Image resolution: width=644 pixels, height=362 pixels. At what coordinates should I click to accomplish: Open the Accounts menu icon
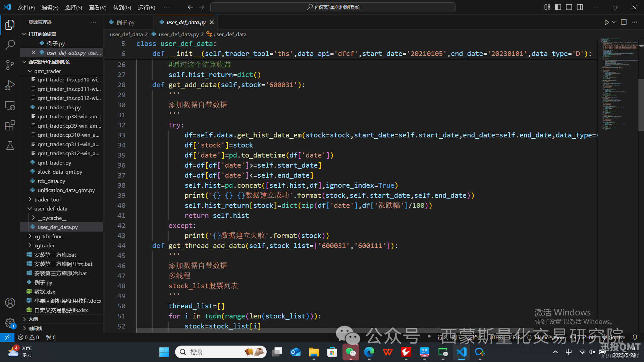pos(10,303)
